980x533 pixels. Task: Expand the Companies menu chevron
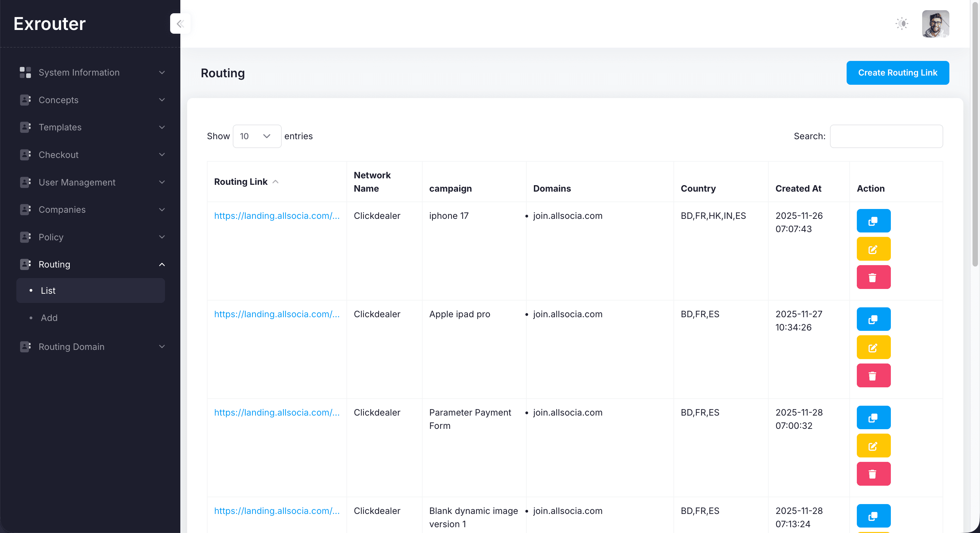pyautogui.click(x=162, y=210)
